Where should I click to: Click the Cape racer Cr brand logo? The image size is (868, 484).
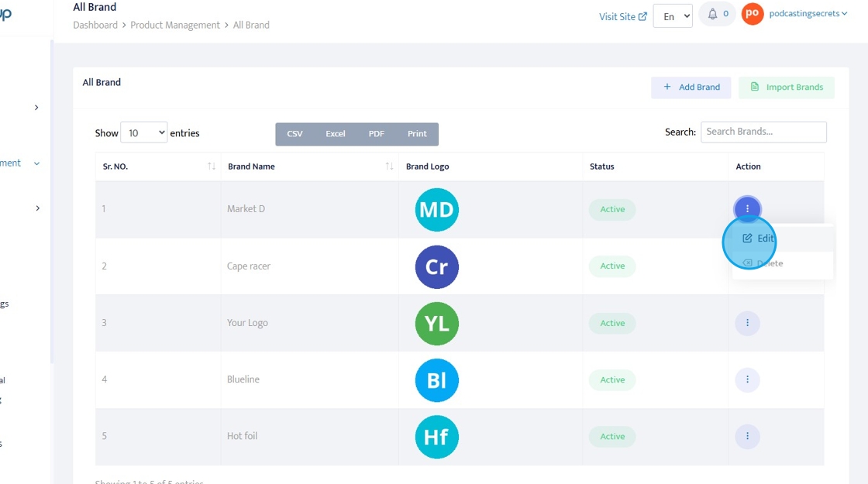pyautogui.click(x=436, y=266)
